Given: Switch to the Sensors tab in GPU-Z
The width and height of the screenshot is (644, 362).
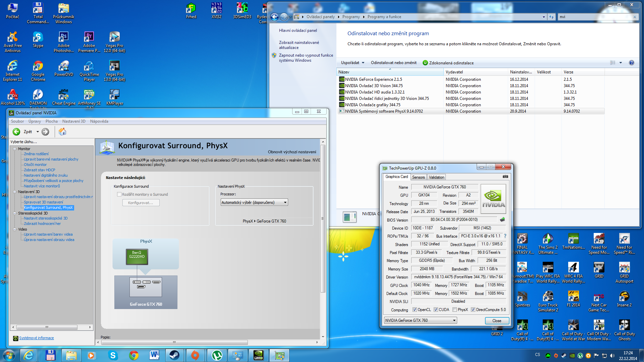Looking at the screenshot, I should [x=418, y=177].
